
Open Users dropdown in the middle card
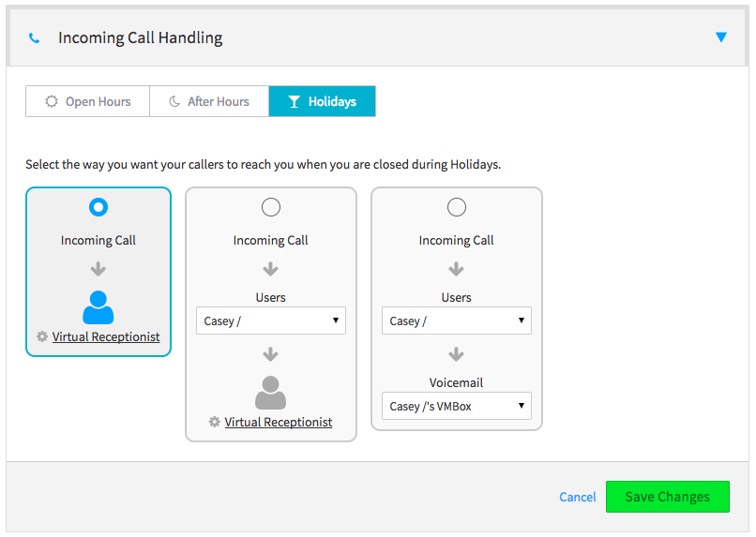click(x=270, y=321)
